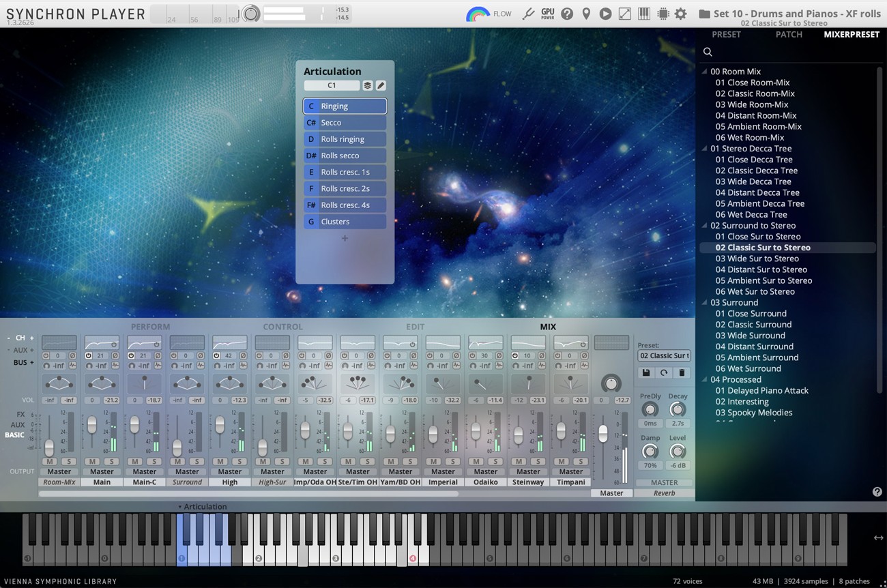Image resolution: width=887 pixels, height=588 pixels.
Task: Open the location pin icon in the toolbar
Action: 586,13
